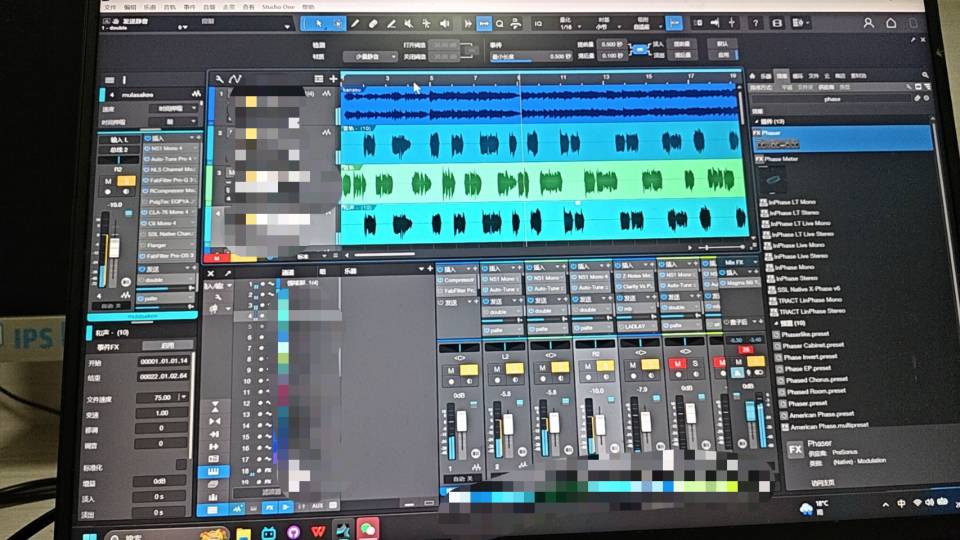Open file tempo 75.00 dropdown arrow
The height and width of the screenshot is (540, 960).
(183, 397)
